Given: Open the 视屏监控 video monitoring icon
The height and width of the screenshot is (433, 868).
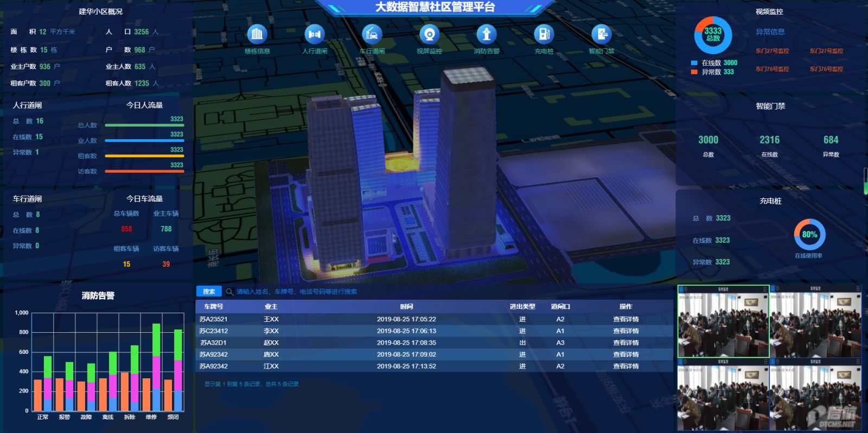Looking at the screenshot, I should (x=429, y=35).
